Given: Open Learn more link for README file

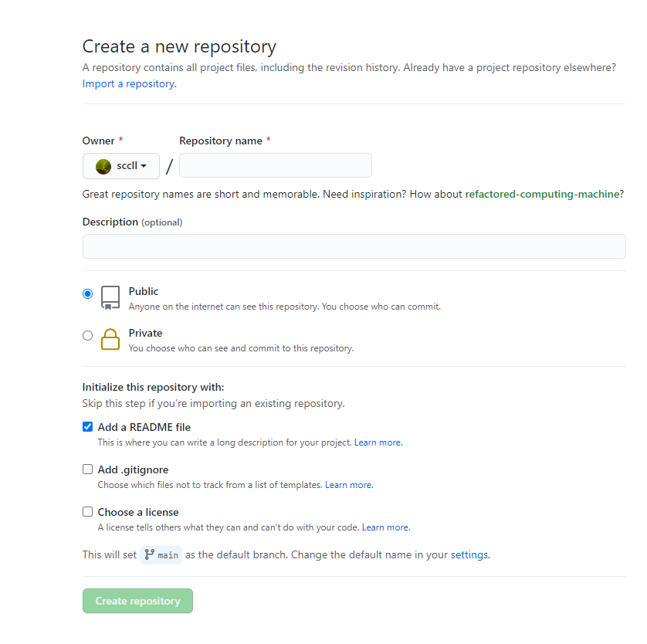Looking at the screenshot, I should click(x=378, y=442).
